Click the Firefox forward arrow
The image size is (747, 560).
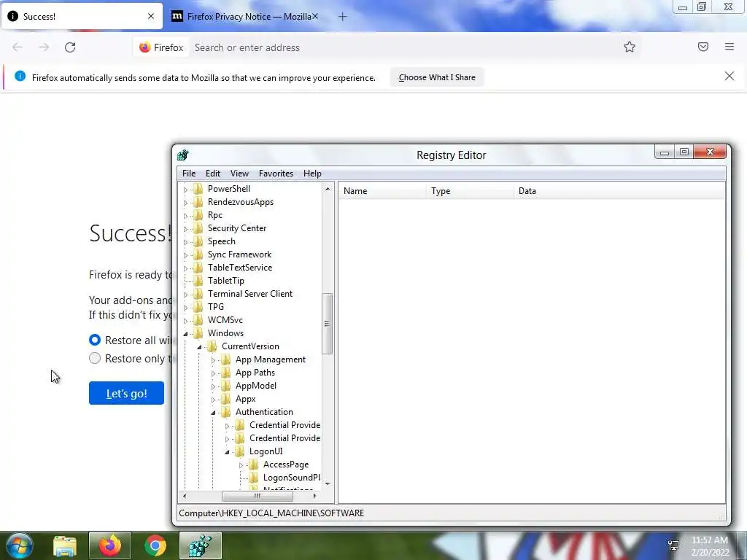(44, 47)
